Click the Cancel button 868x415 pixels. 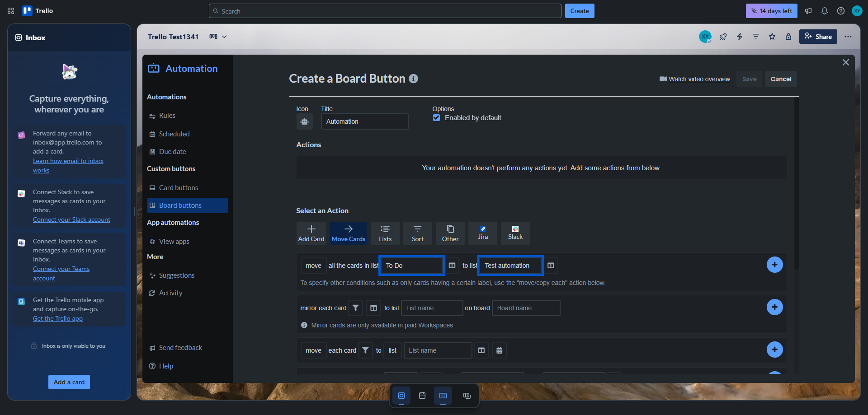pyautogui.click(x=781, y=79)
